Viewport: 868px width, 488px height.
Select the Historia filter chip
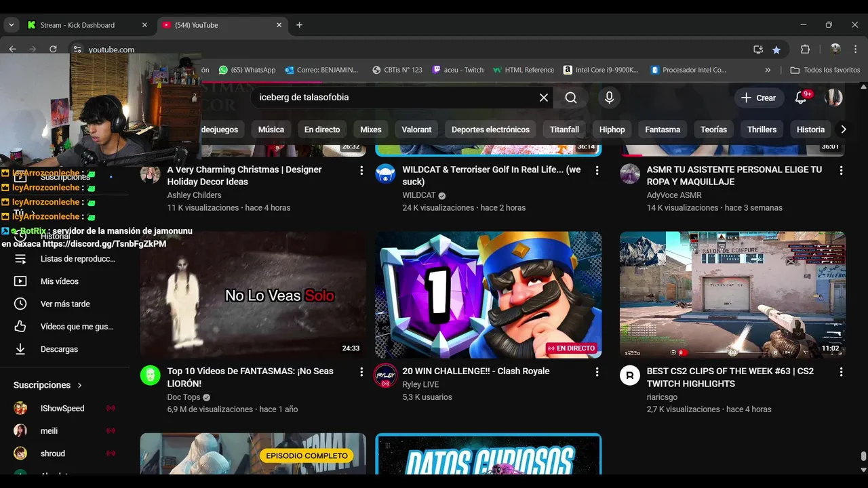tap(810, 129)
